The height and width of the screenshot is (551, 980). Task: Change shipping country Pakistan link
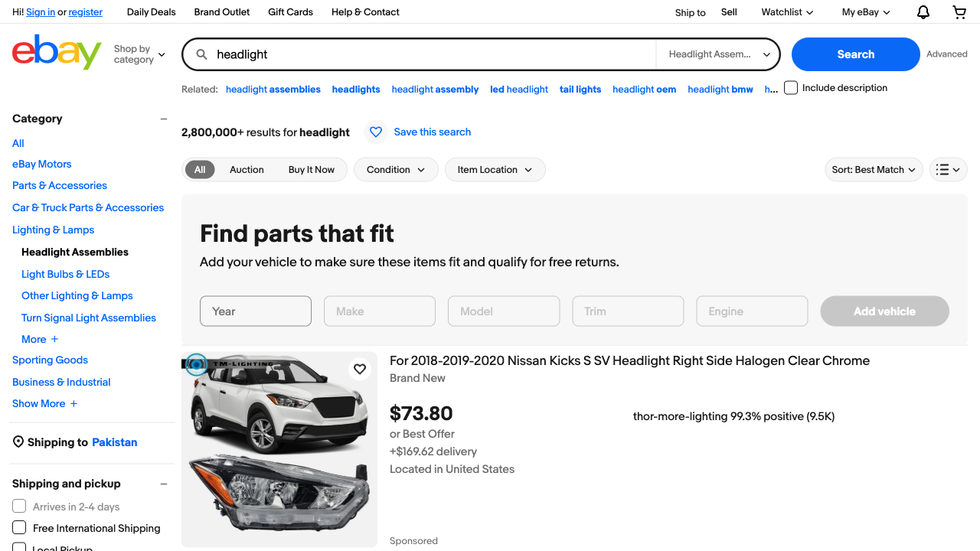(x=115, y=442)
